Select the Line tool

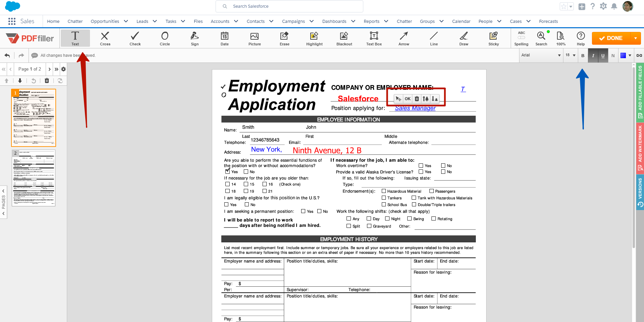click(x=434, y=38)
